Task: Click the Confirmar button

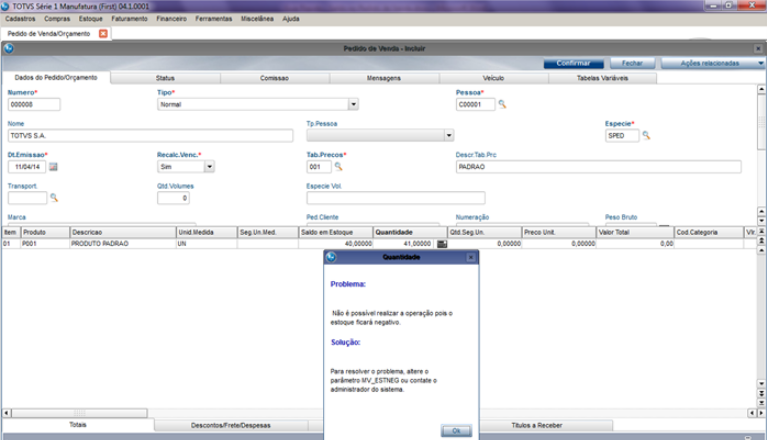Action: tap(573, 63)
